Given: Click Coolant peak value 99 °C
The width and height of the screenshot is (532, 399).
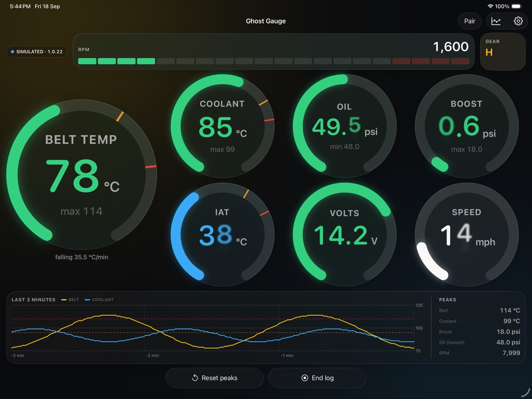Looking at the screenshot, I should click(511, 321).
